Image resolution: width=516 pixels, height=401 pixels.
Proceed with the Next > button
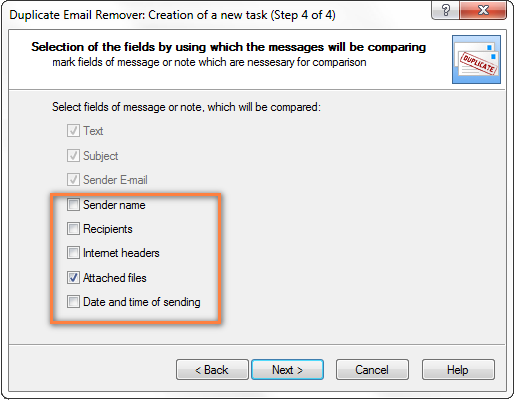coord(287,369)
